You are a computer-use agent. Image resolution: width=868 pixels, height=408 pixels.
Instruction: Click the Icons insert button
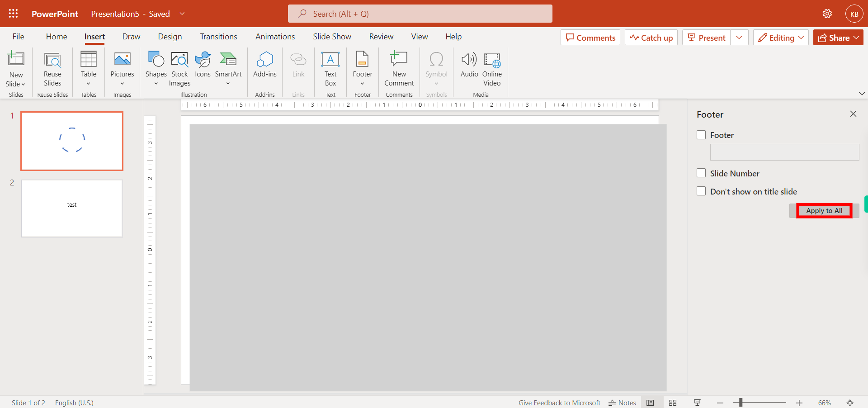203,65
